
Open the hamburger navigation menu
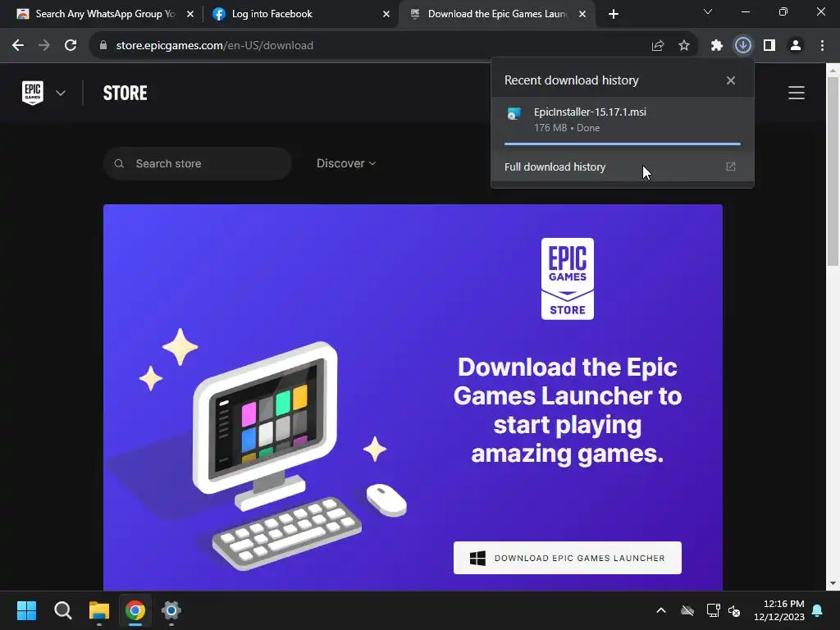coord(797,93)
